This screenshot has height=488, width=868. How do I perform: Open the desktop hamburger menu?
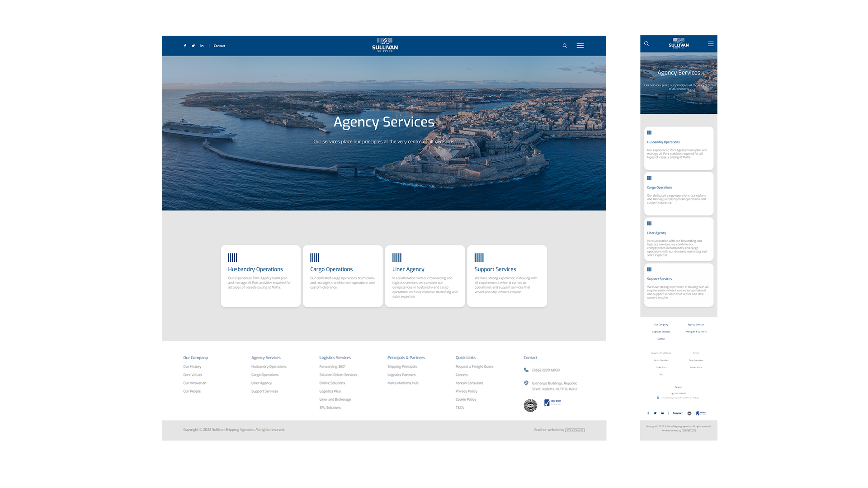580,46
